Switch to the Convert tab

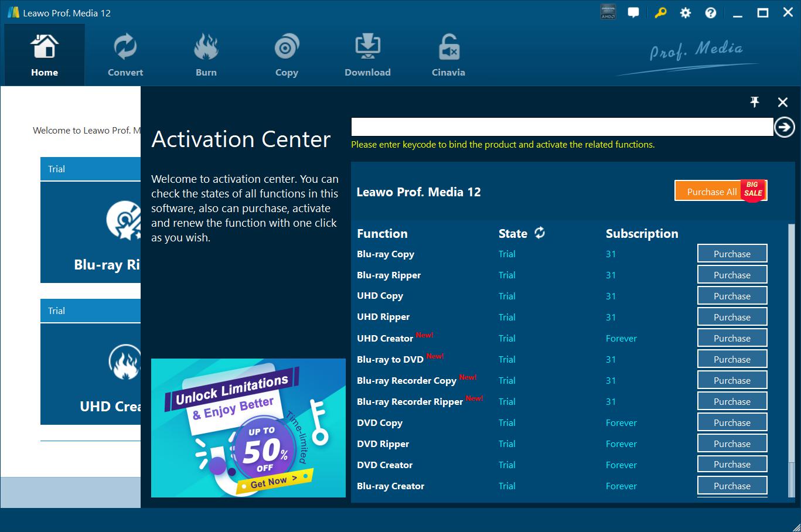click(125, 55)
